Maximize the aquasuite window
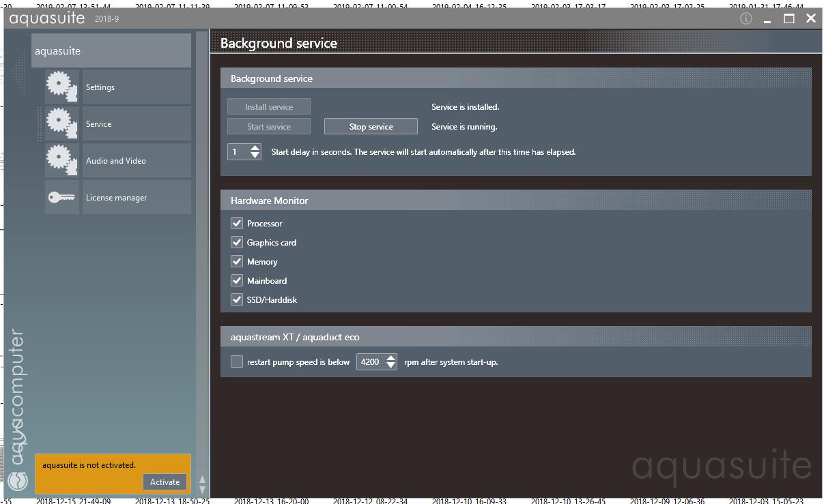 click(789, 18)
